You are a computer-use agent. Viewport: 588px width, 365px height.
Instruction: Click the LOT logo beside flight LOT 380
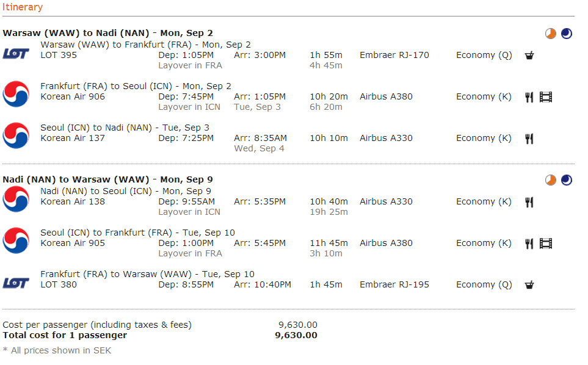tap(16, 283)
